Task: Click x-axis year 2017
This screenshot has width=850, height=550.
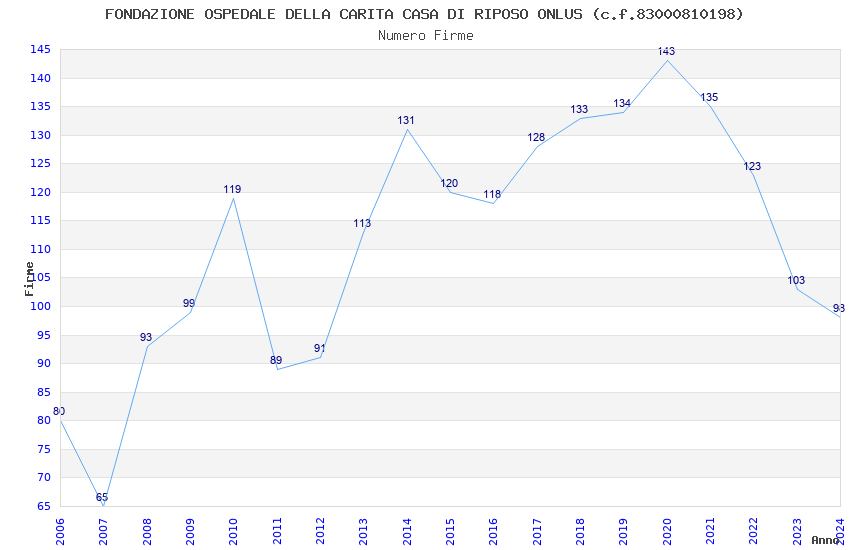Action: (x=537, y=531)
